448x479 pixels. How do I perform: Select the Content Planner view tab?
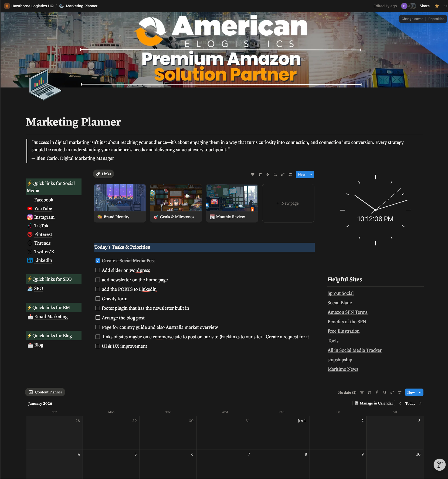pos(45,392)
